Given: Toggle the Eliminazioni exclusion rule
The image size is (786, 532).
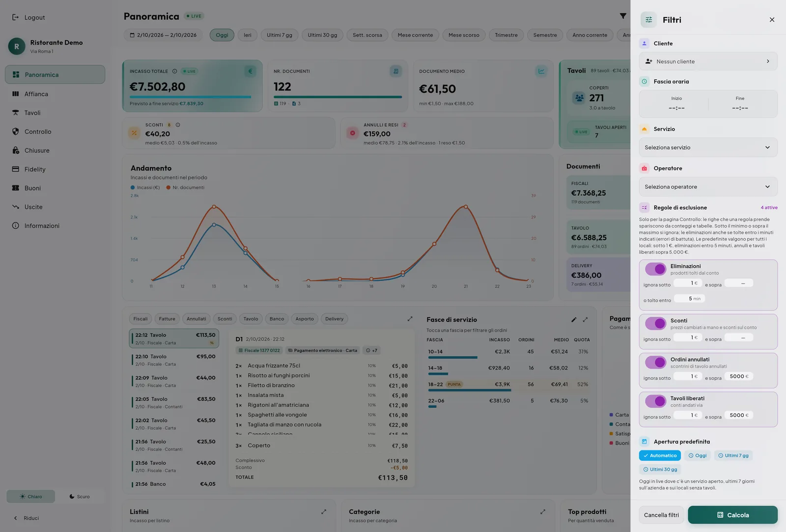Looking at the screenshot, I should [x=655, y=269].
